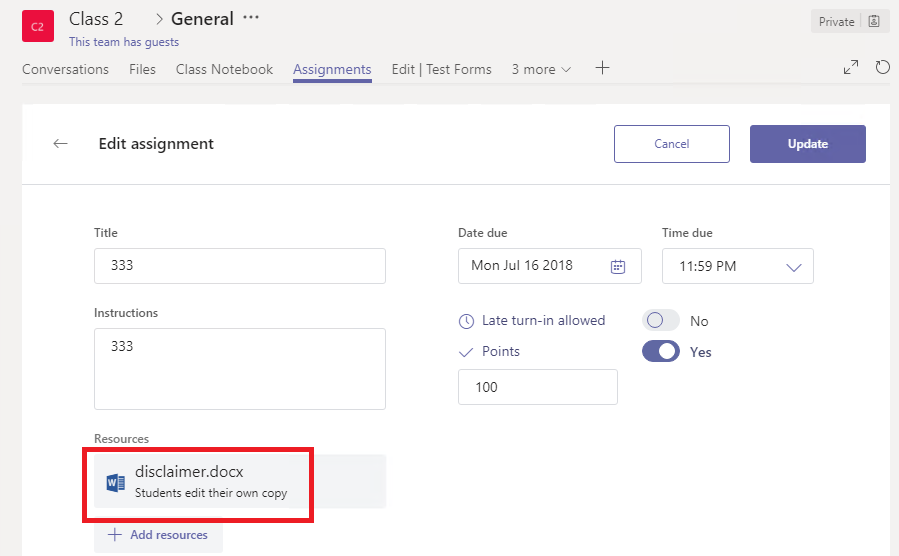Click the Update button
This screenshot has height=556, width=899.
pos(807,144)
